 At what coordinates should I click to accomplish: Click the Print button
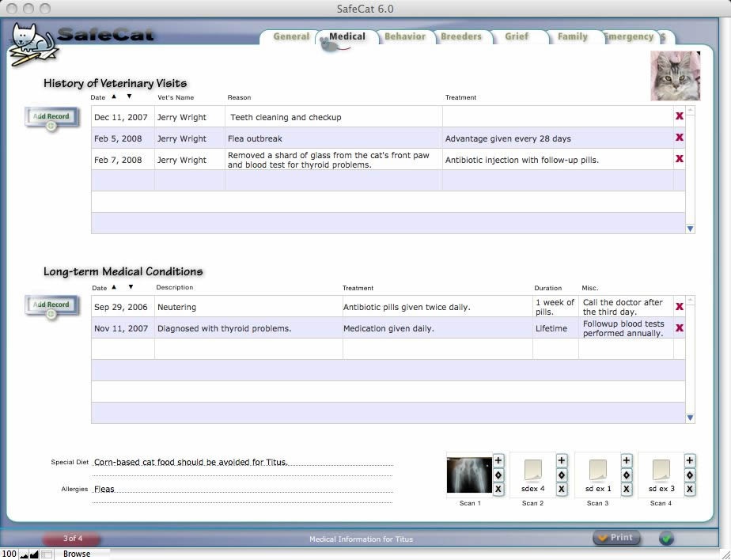pyautogui.click(x=616, y=538)
